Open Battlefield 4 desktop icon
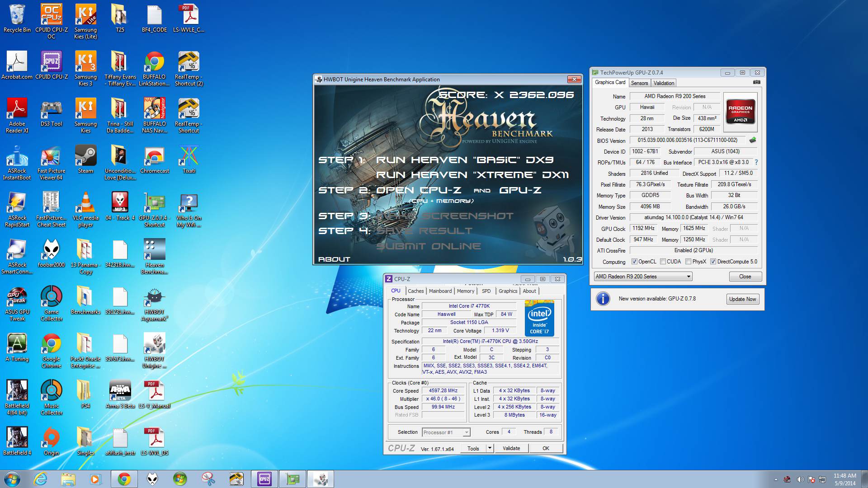868x488 pixels. coord(17,441)
